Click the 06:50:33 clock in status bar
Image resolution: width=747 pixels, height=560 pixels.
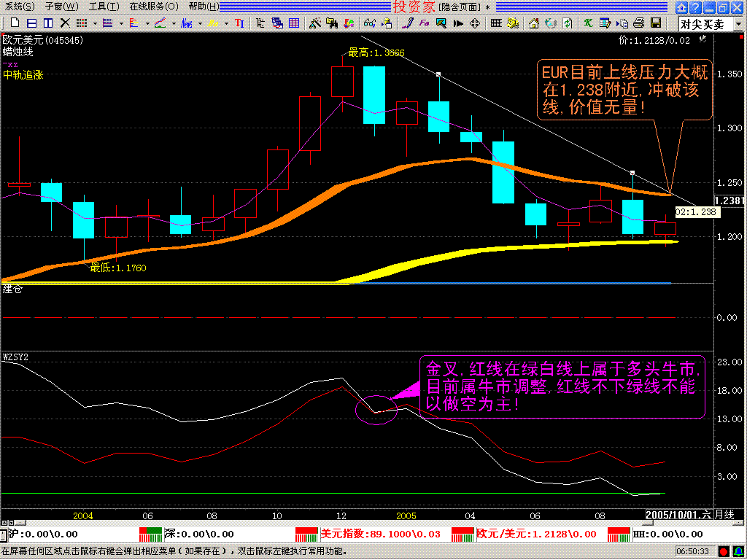click(694, 552)
